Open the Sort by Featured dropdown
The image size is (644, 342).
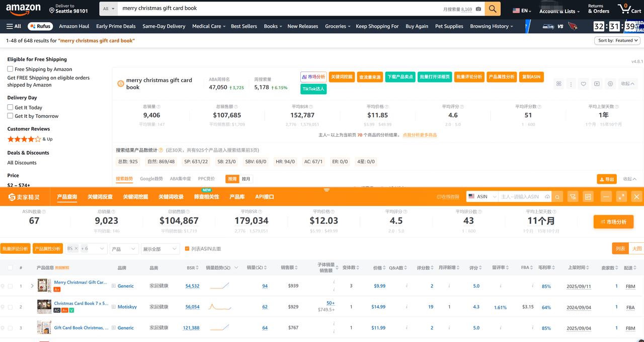pyautogui.click(x=616, y=41)
